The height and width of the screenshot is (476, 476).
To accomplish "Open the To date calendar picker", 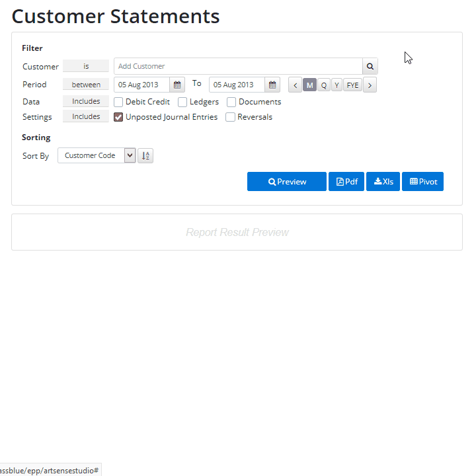I will pos(272,85).
